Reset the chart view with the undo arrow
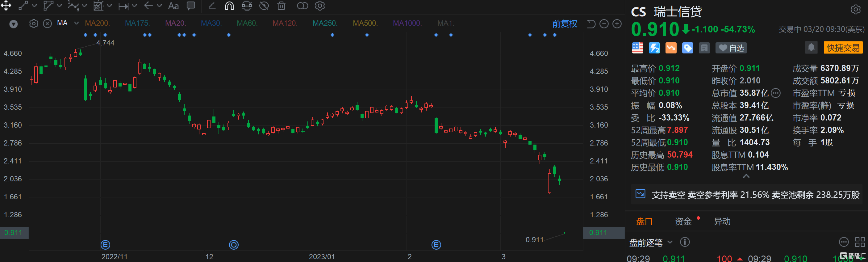This screenshot has height=262, width=868. 591,24
